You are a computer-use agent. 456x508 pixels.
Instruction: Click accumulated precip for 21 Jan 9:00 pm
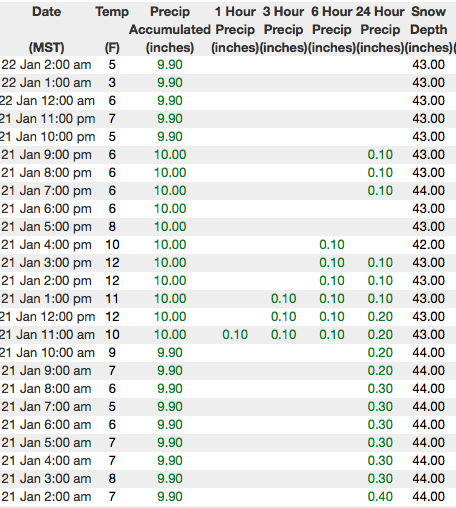tap(170, 155)
